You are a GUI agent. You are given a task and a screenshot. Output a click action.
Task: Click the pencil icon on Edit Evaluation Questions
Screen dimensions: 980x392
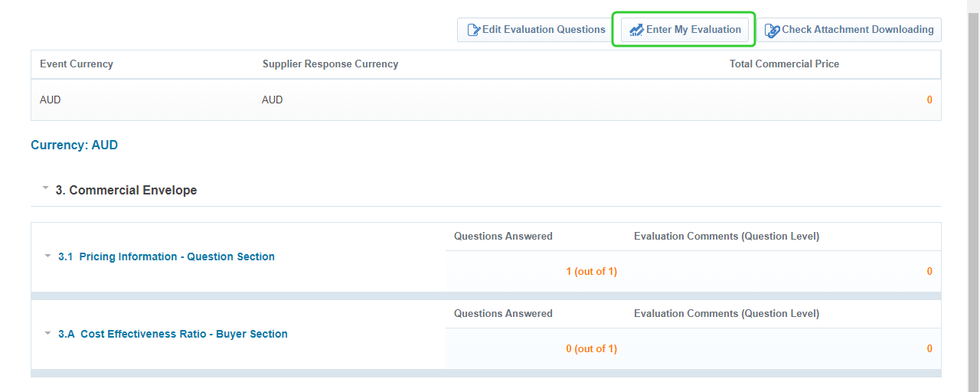473,30
